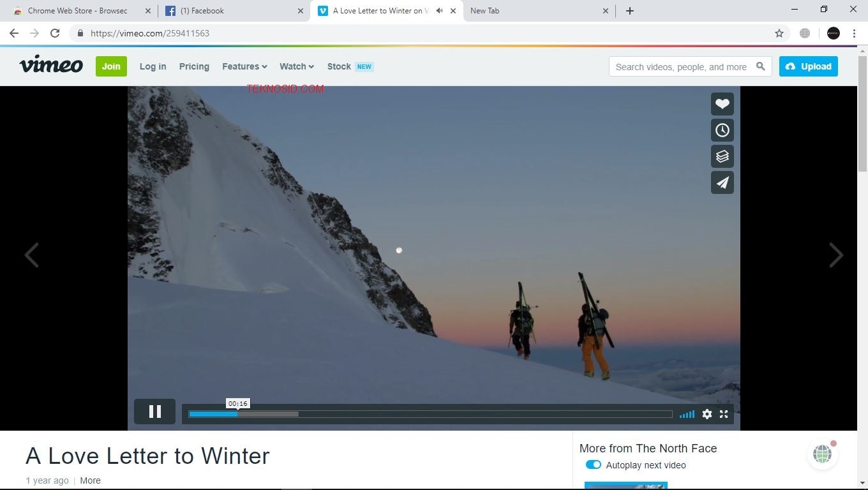This screenshot has height=490, width=868.
Task: Close the New Tab tab
Action: (606, 11)
